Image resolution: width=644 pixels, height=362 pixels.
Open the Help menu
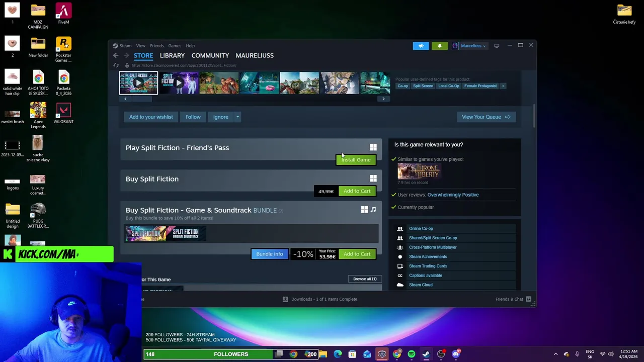[x=190, y=46]
